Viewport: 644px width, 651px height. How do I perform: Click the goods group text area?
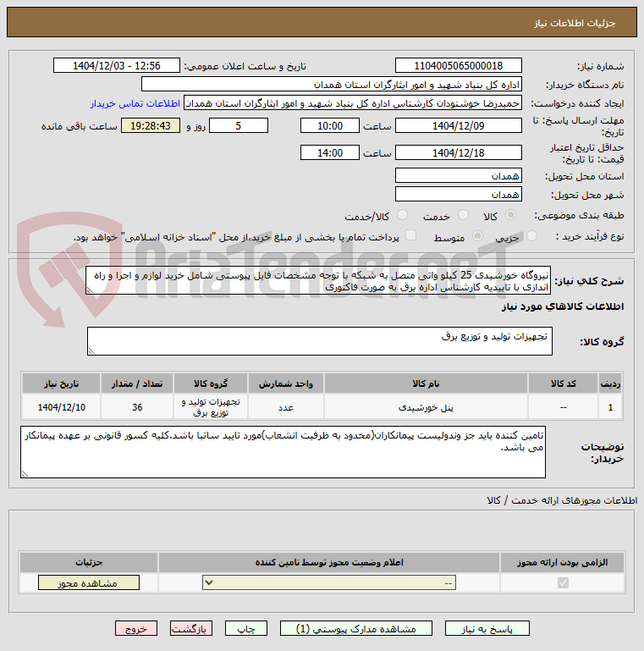click(x=320, y=341)
